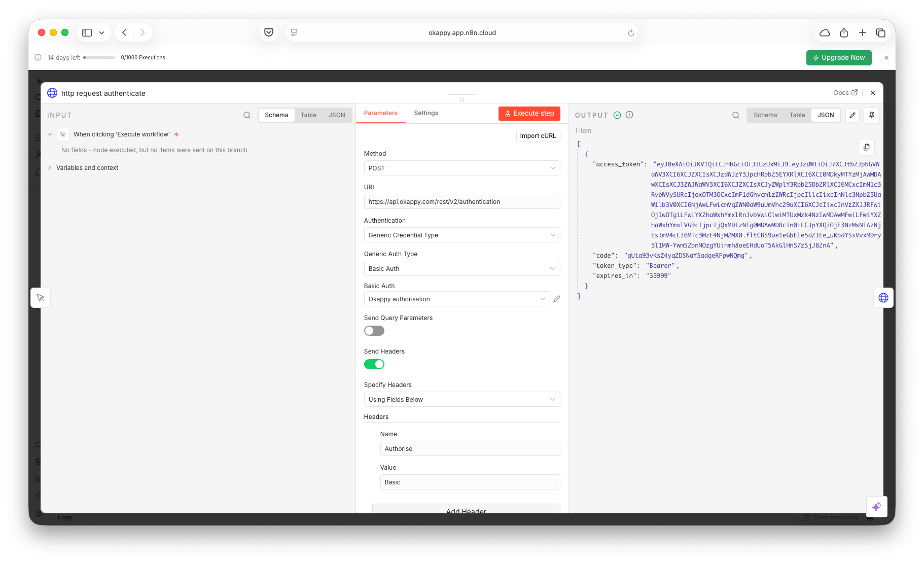
Task: Open the Docs link
Action: (845, 93)
